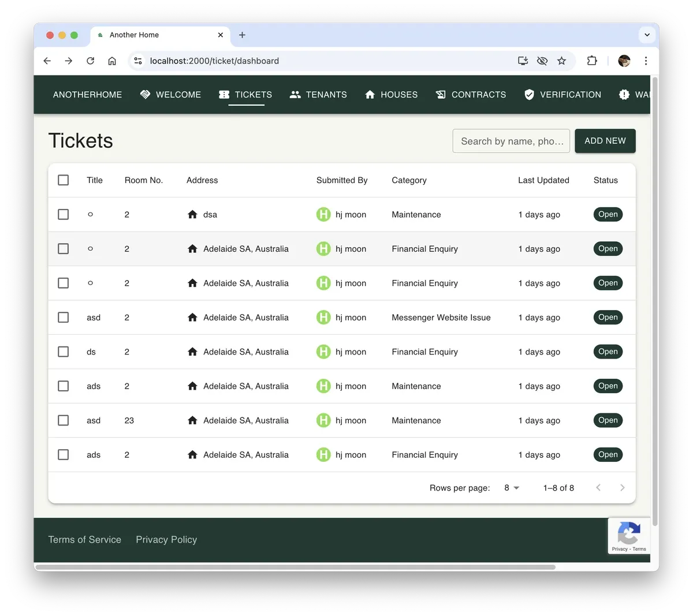The height and width of the screenshot is (616, 693).
Task: Click the install app icon in the address bar
Action: [523, 61]
